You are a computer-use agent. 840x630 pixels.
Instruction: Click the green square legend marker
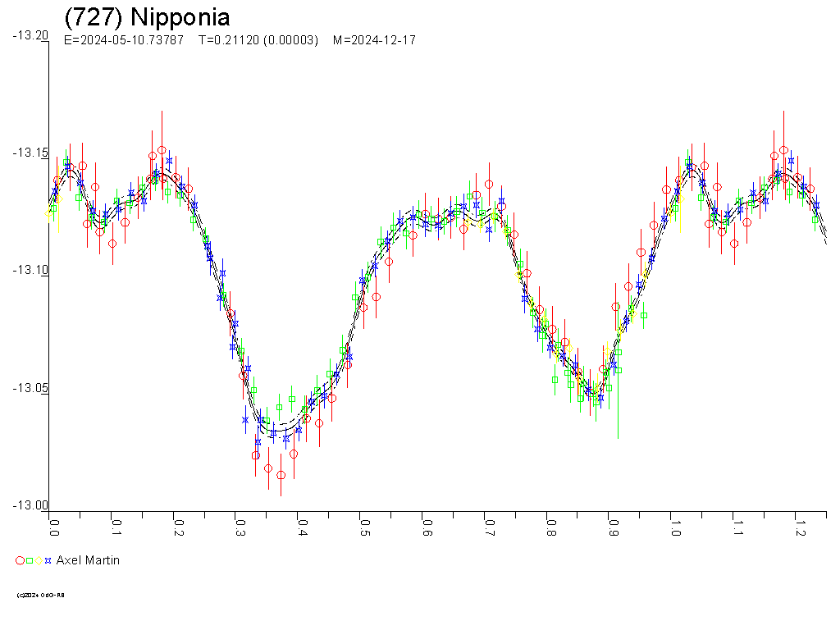click(30, 561)
